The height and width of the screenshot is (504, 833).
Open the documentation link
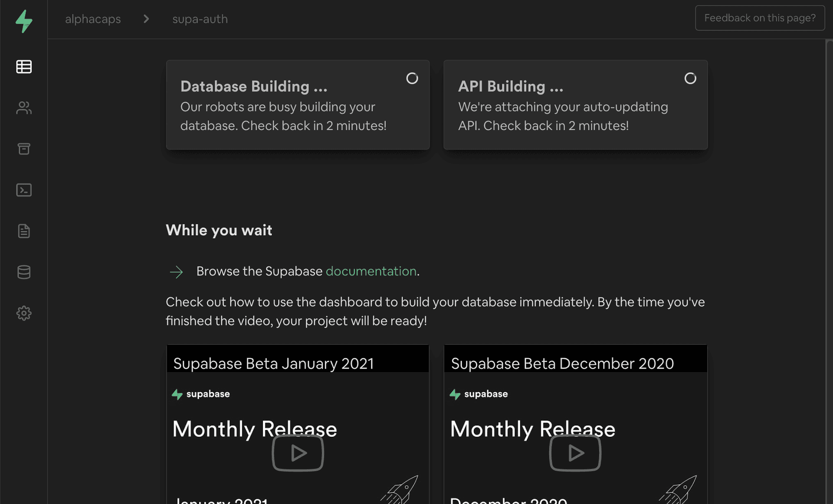tap(371, 271)
